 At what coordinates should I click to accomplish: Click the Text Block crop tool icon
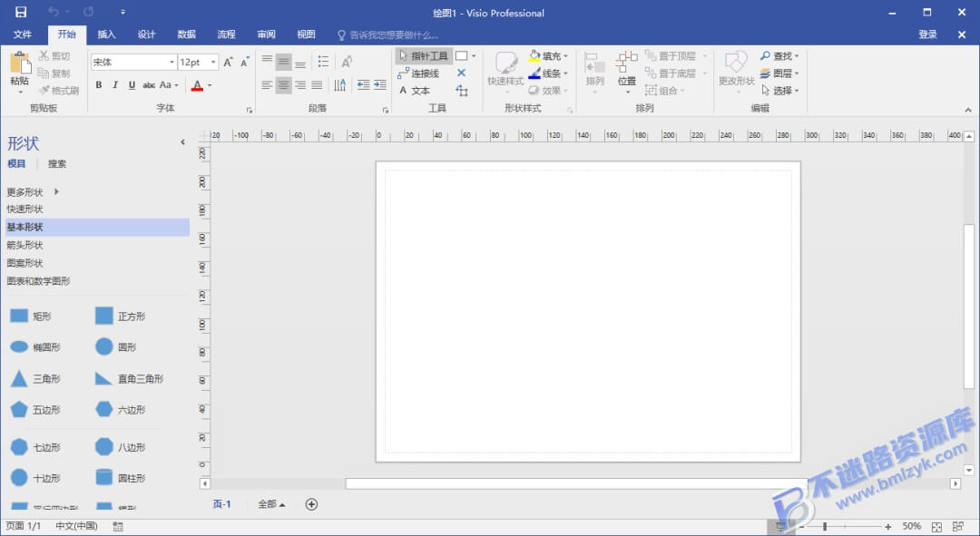coord(462,92)
